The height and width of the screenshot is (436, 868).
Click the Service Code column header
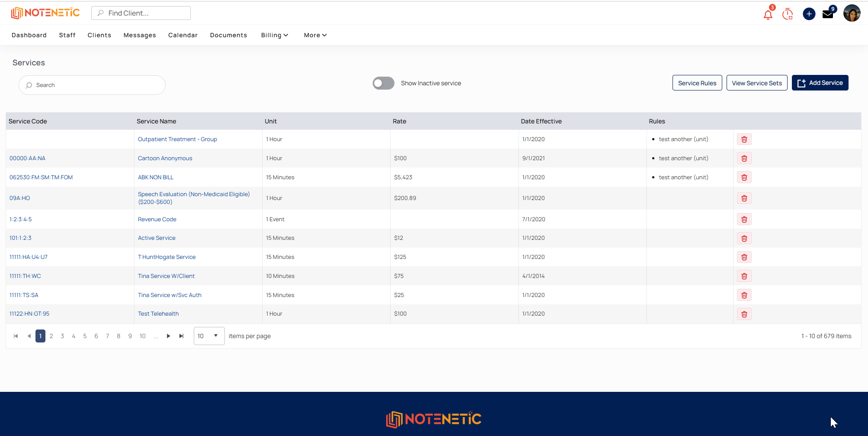coord(28,122)
